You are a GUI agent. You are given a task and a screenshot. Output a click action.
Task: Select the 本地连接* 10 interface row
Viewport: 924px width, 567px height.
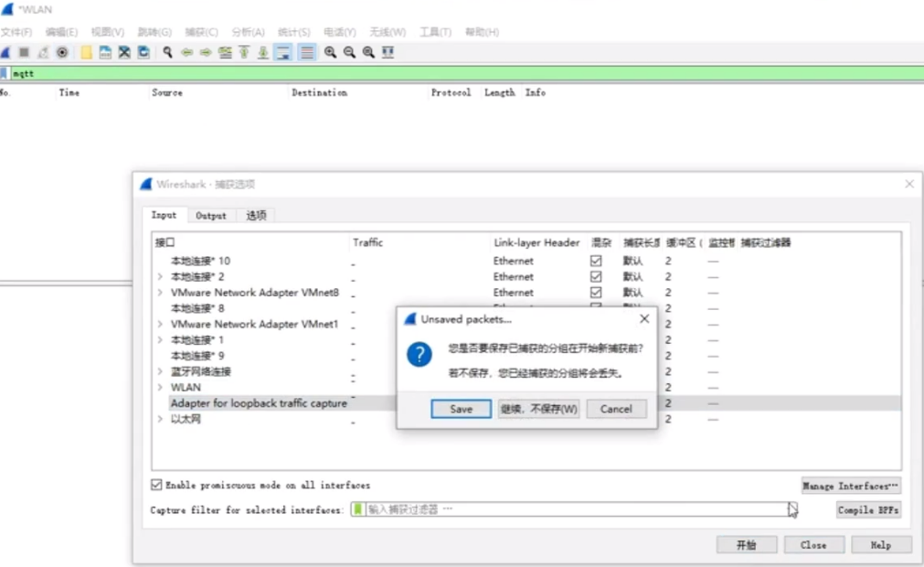200,261
